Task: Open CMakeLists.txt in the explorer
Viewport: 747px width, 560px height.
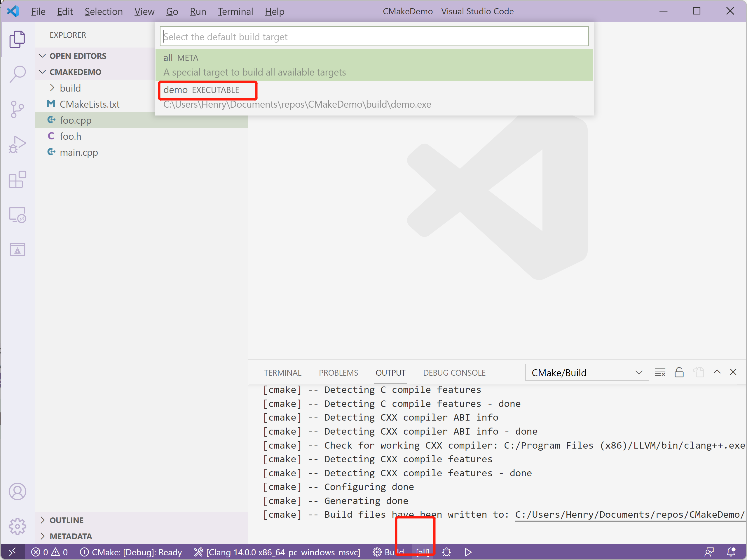Action: tap(95, 104)
